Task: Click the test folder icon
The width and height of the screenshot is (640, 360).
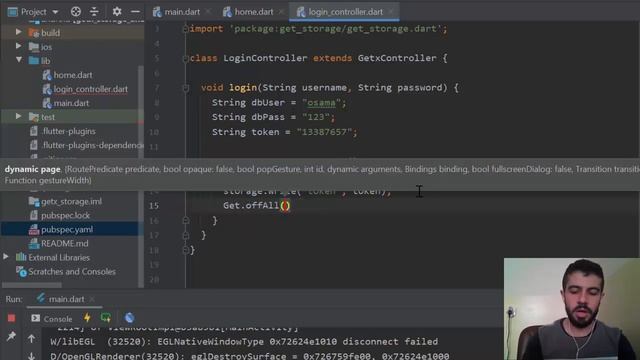Action: click(34, 117)
